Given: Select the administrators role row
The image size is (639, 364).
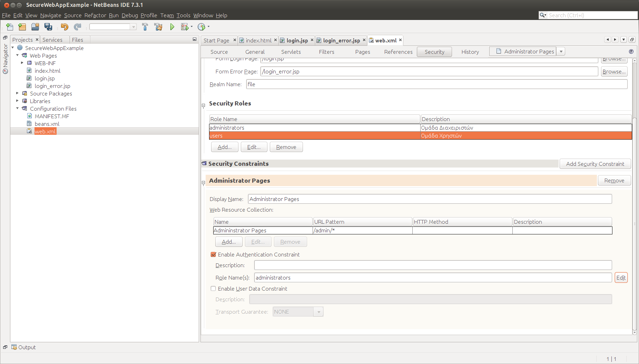Looking at the screenshot, I should pos(421,128).
